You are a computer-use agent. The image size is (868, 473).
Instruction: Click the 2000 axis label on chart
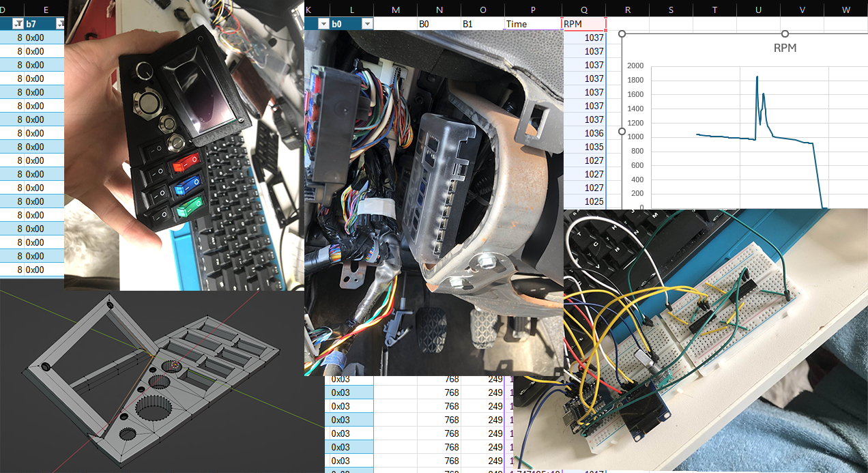click(634, 66)
